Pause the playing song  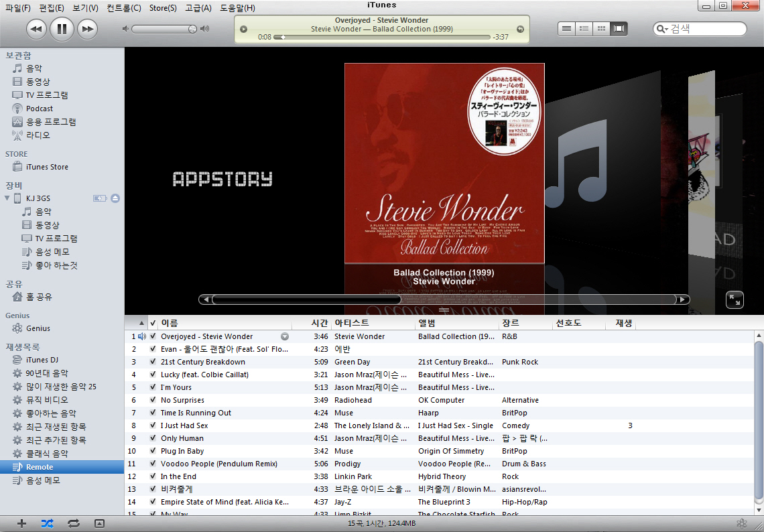(62, 29)
